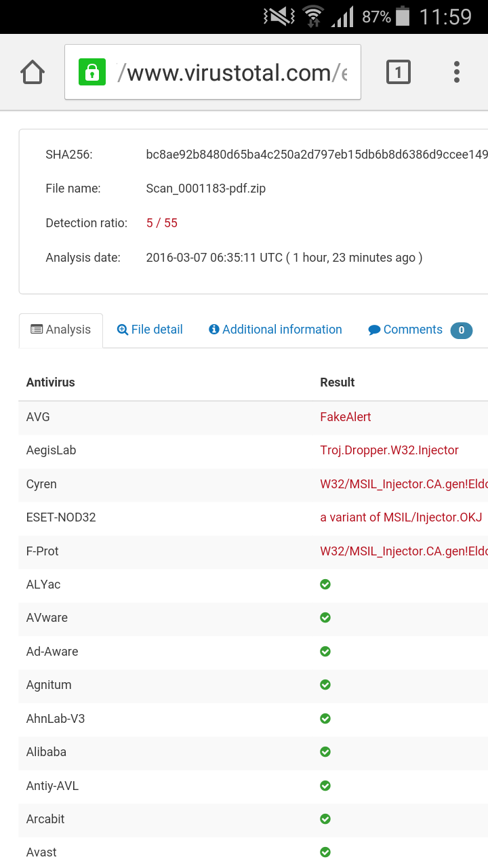The height and width of the screenshot is (868, 488).
Task: Click the comments count badge showing 0
Action: [x=462, y=330]
